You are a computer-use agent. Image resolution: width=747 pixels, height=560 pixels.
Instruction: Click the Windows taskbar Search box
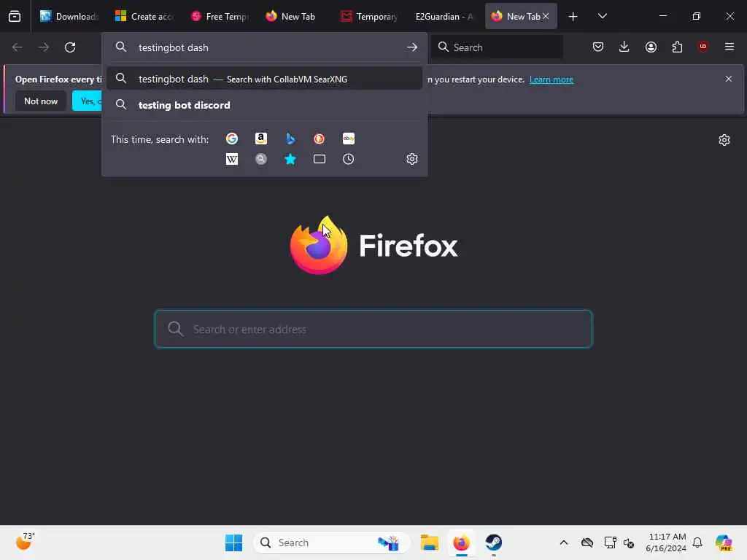[332, 542]
